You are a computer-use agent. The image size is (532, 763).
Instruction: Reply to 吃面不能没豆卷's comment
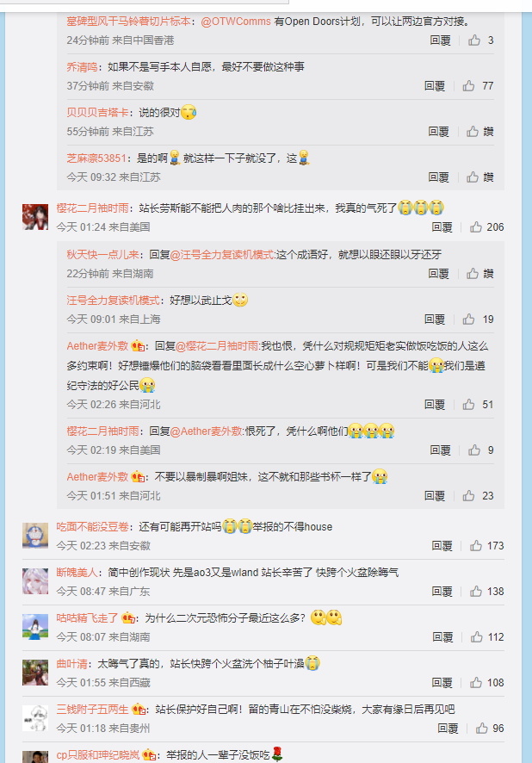442,546
